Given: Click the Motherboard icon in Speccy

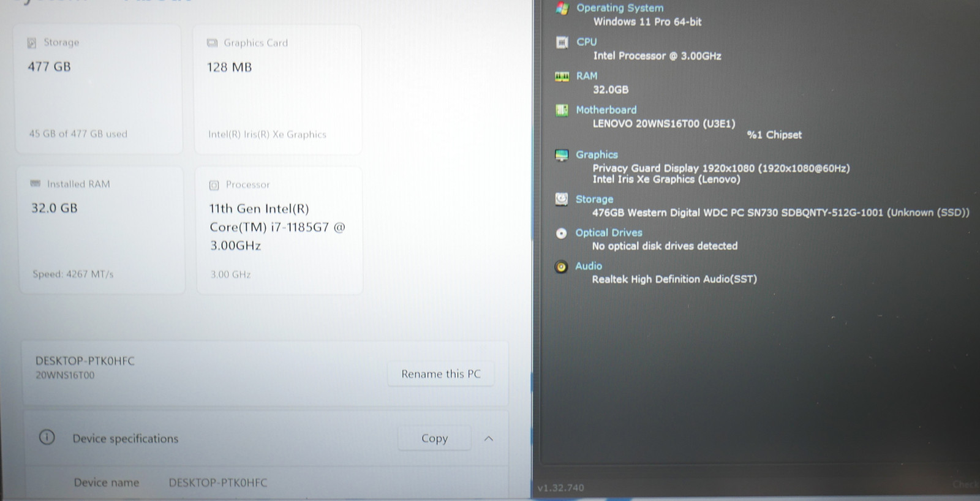Looking at the screenshot, I should pyautogui.click(x=562, y=110).
